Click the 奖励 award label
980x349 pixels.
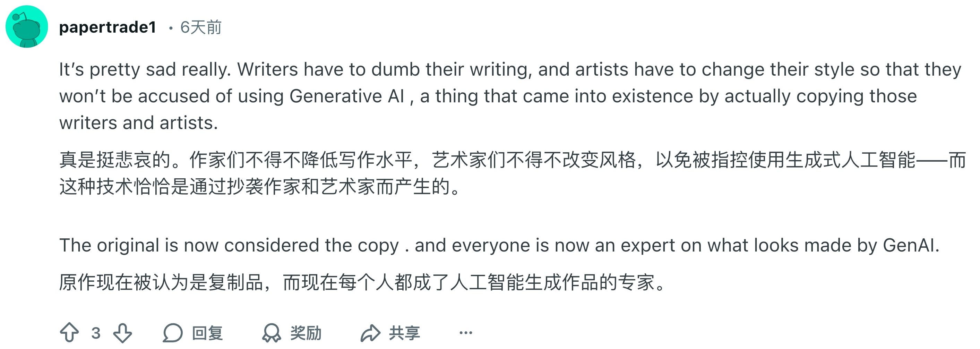(306, 333)
